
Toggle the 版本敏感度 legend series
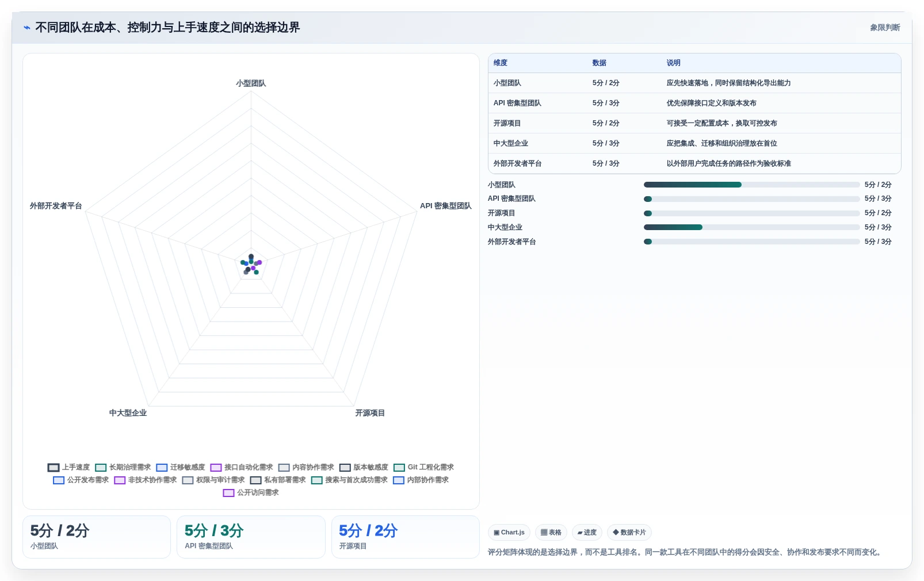coord(364,467)
